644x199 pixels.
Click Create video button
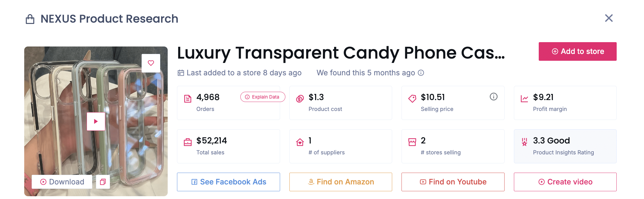[565, 182]
